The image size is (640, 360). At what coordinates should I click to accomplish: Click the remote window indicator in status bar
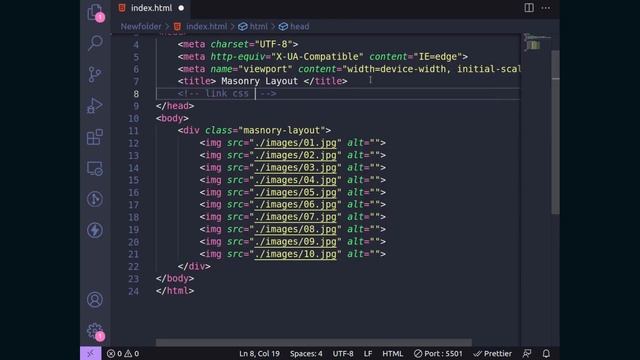(x=91, y=353)
